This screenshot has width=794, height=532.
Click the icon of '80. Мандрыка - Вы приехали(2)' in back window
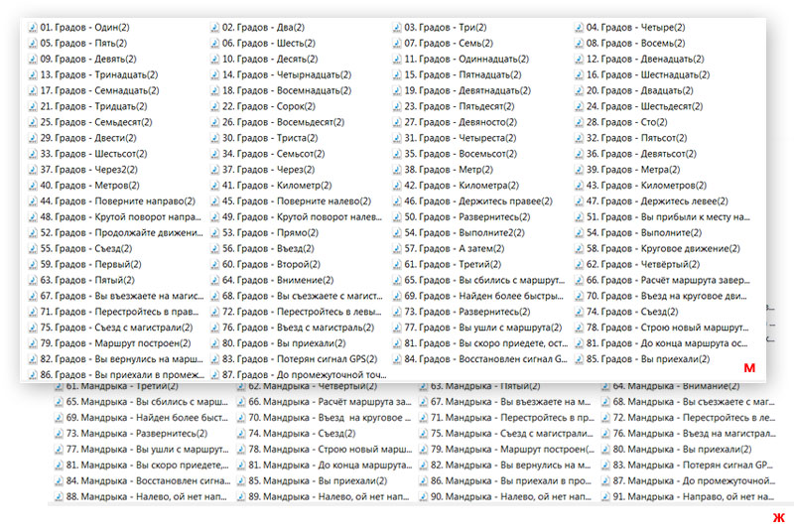pyautogui.click(x=605, y=450)
